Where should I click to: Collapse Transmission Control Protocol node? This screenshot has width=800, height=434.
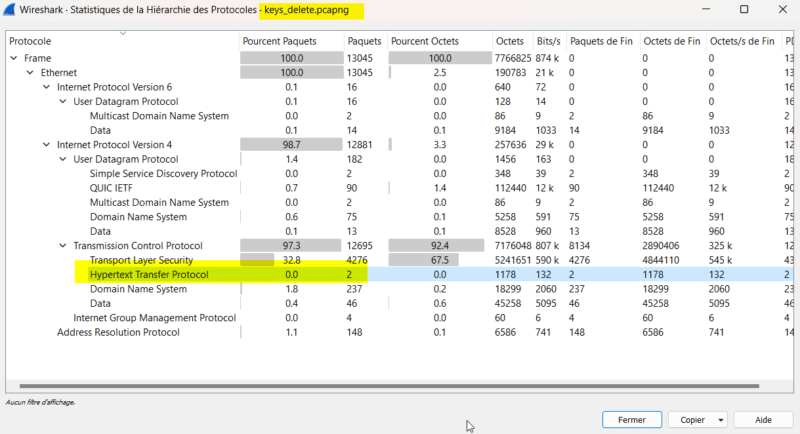pos(63,246)
